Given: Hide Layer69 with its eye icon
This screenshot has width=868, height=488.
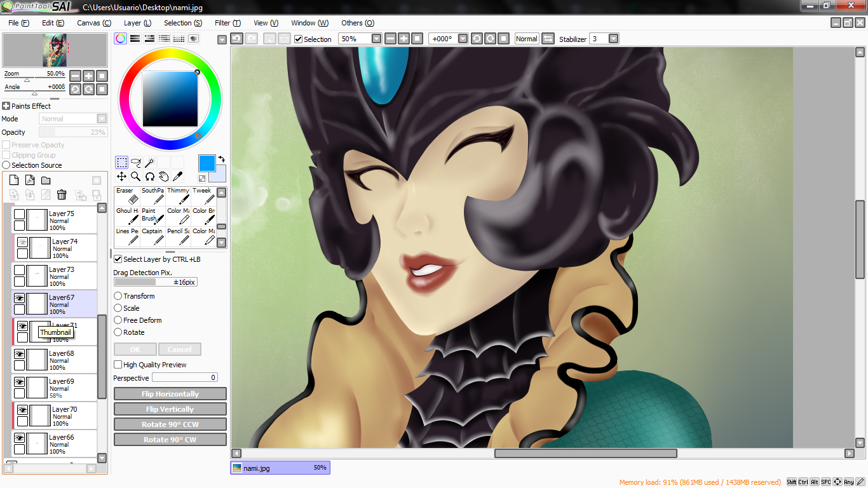Looking at the screenshot, I should [x=20, y=382].
